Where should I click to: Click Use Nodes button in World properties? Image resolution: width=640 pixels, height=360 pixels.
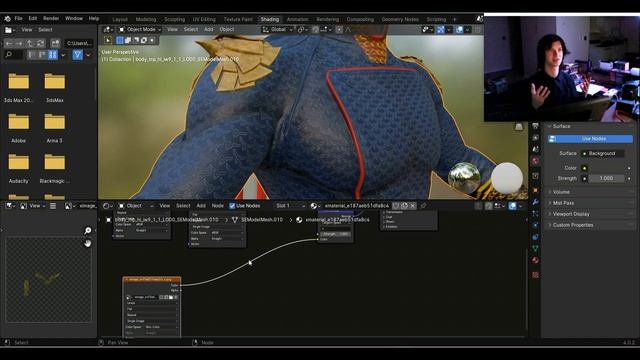click(590, 139)
